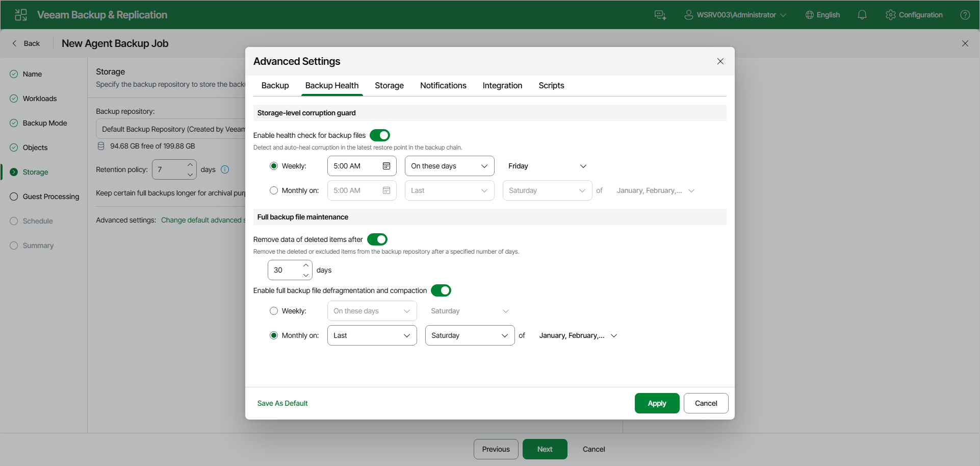Open defragmentation monthly Last dropdown
This screenshot has height=466, width=980.
[372, 335]
